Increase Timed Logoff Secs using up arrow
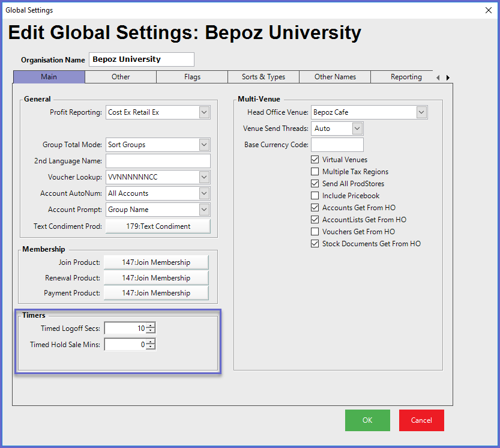Viewport: 500px width, 448px height. click(x=150, y=325)
